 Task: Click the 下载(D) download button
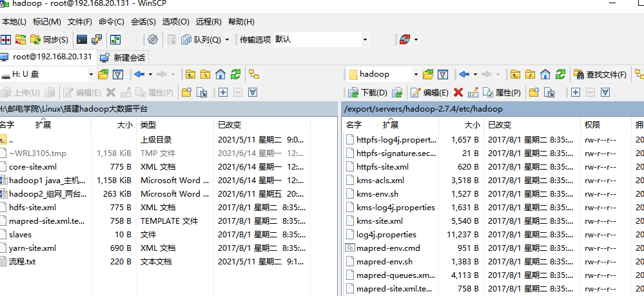368,92
